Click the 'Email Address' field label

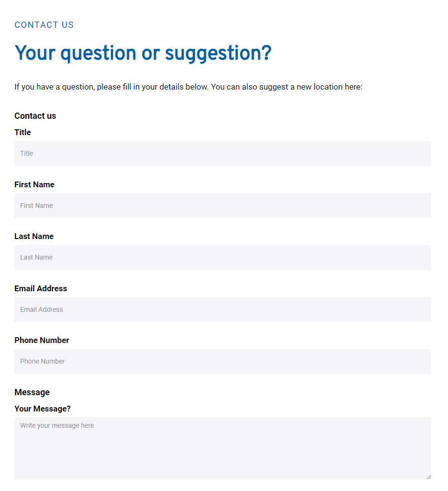click(41, 288)
